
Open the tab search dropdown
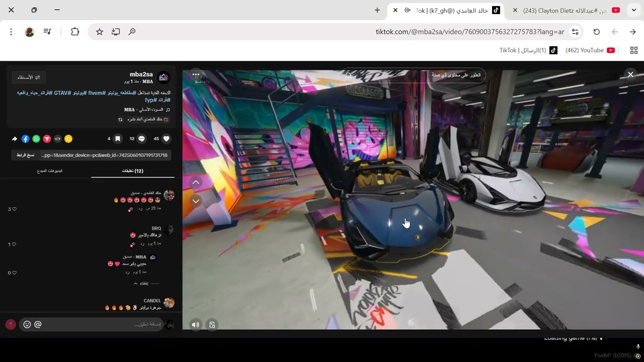(634, 10)
